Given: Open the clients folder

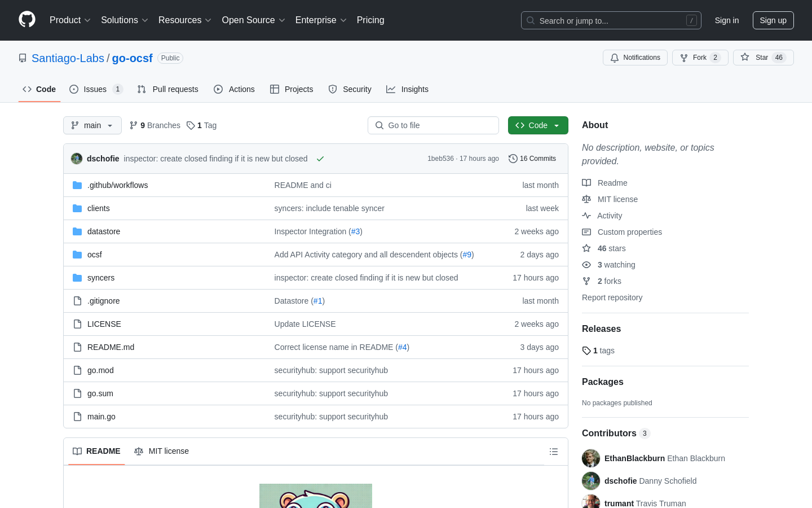Looking at the screenshot, I should pos(98,208).
